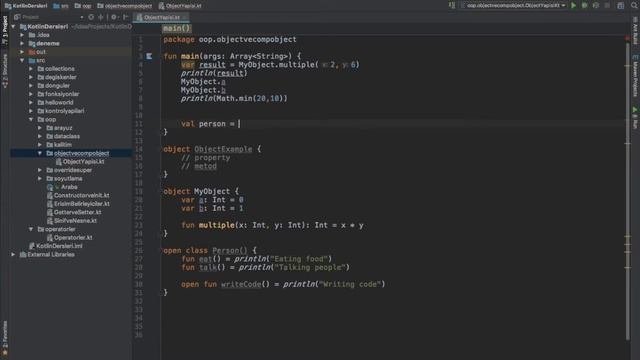Open ObjectYapisi.kt file in project tree
640x360 pixels.
[83, 162]
